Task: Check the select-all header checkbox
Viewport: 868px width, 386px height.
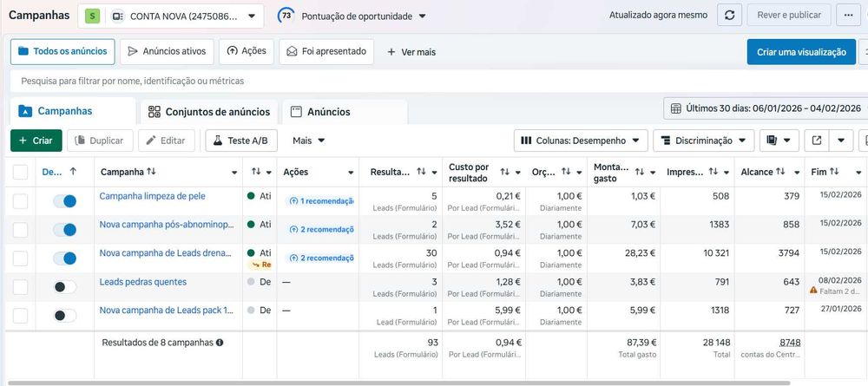Action: click(21, 172)
